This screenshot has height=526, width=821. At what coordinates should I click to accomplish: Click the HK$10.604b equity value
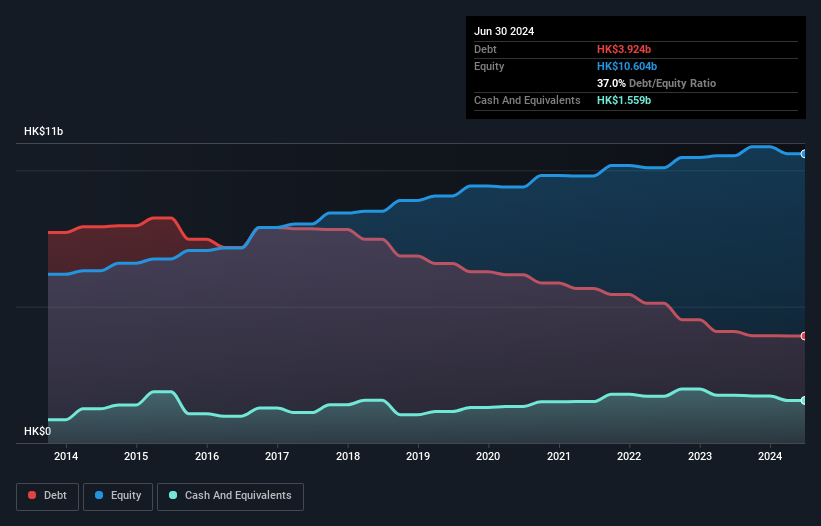627,66
